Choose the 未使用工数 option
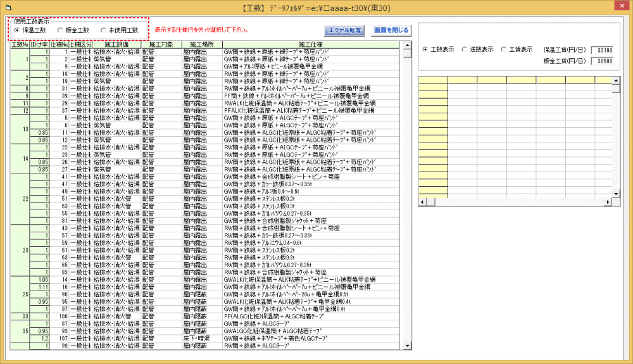This screenshot has height=364, width=633. (x=103, y=30)
